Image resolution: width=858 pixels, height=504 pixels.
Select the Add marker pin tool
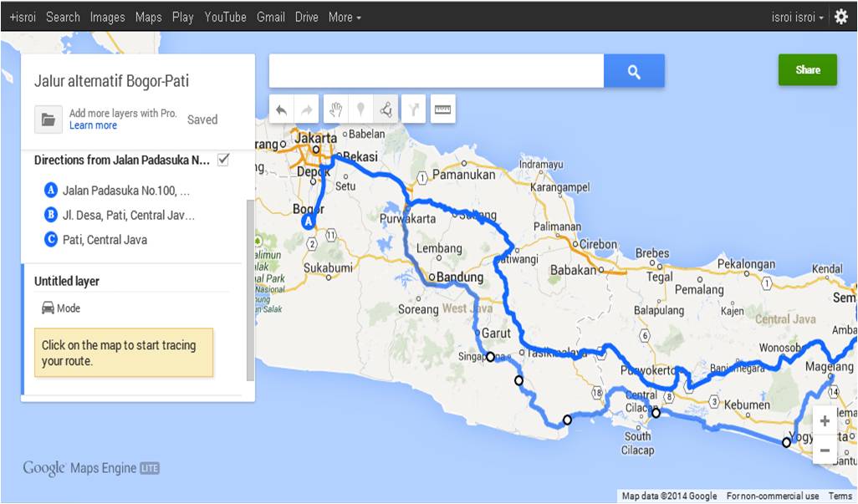360,109
